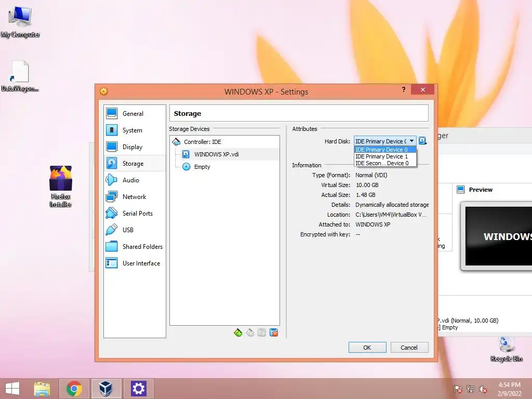Click the Shared Folders icon

[111, 247]
